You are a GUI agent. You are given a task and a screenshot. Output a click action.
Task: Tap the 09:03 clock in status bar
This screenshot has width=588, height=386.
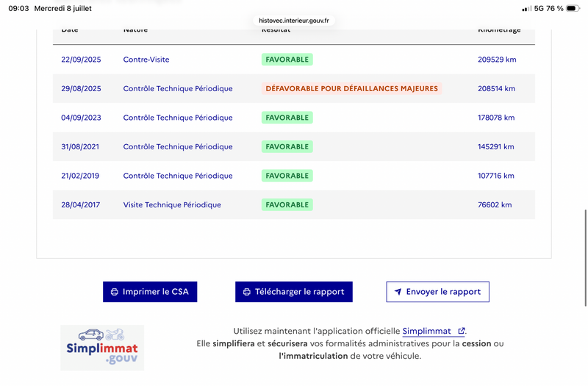[18, 8]
